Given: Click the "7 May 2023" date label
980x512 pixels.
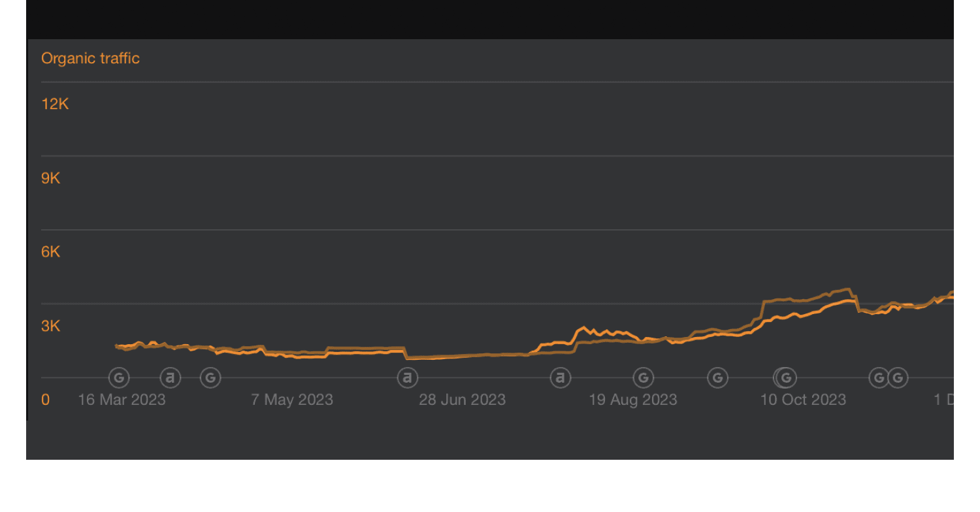Looking at the screenshot, I should click(292, 400).
